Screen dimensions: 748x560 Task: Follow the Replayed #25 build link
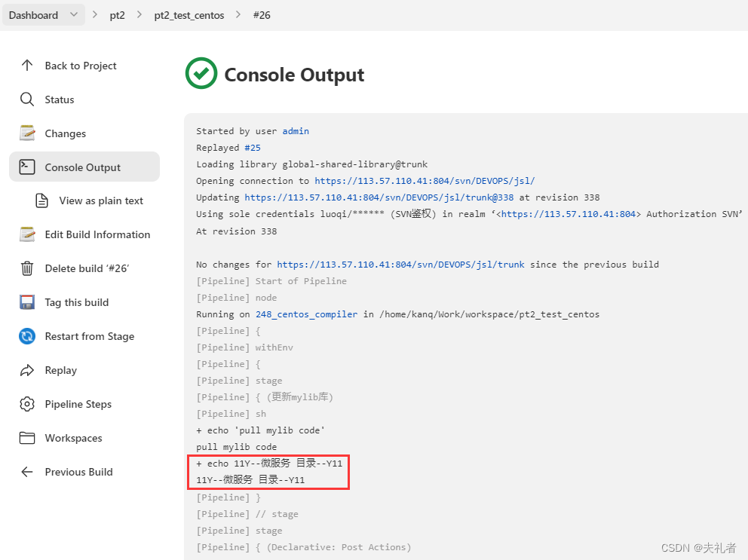(253, 148)
